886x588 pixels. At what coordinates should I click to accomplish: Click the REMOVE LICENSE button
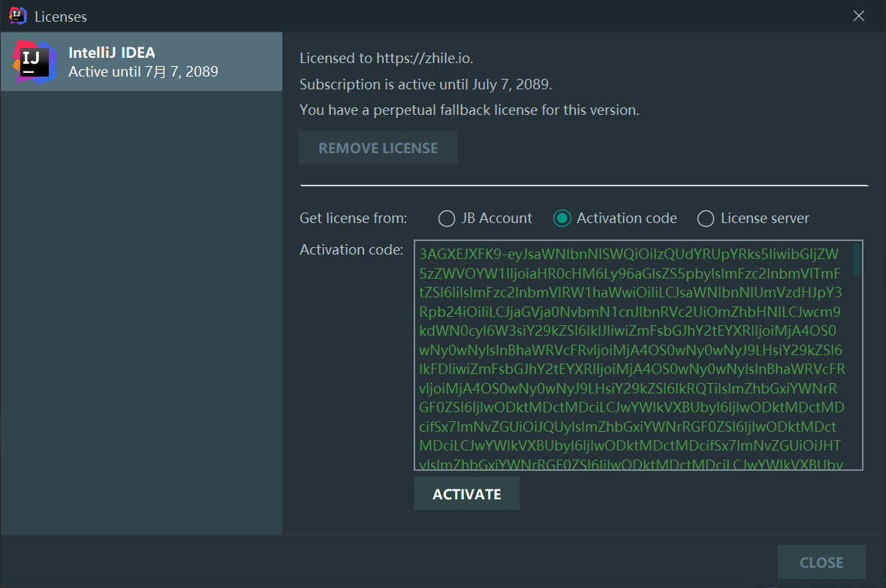click(x=378, y=148)
